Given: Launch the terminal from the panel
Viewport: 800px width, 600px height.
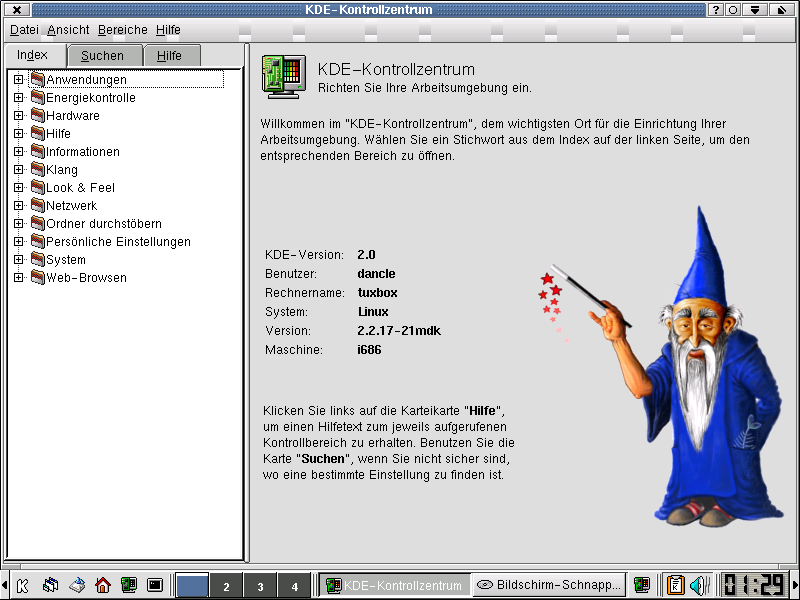Looking at the screenshot, I should click(155, 585).
